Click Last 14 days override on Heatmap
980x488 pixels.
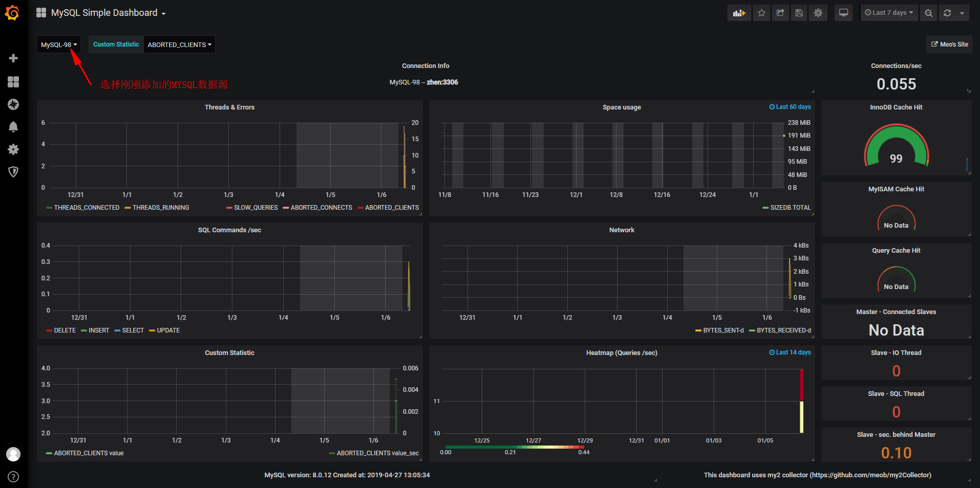(x=790, y=352)
